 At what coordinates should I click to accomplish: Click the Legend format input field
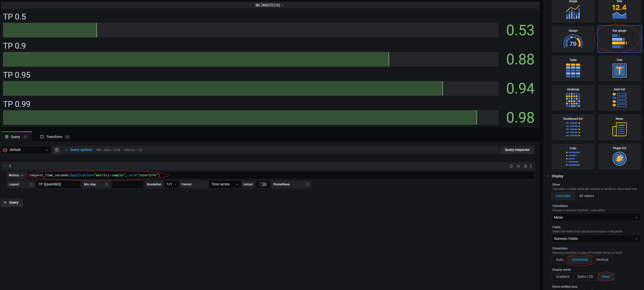click(x=58, y=184)
